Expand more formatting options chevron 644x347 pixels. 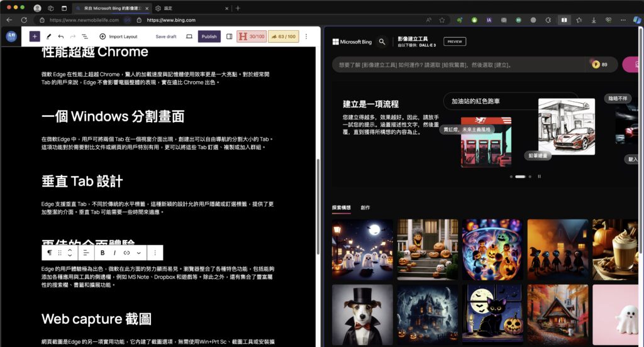click(138, 253)
